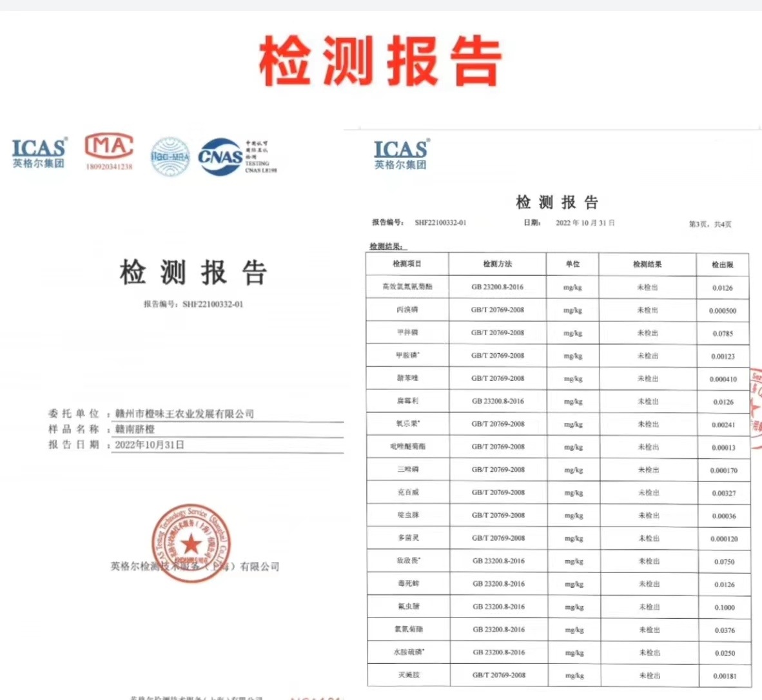Click the 灭蝇胺 test item cell
The height and width of the screenshot is (700, 762).
pyautogui.click(x=409, y=676)
